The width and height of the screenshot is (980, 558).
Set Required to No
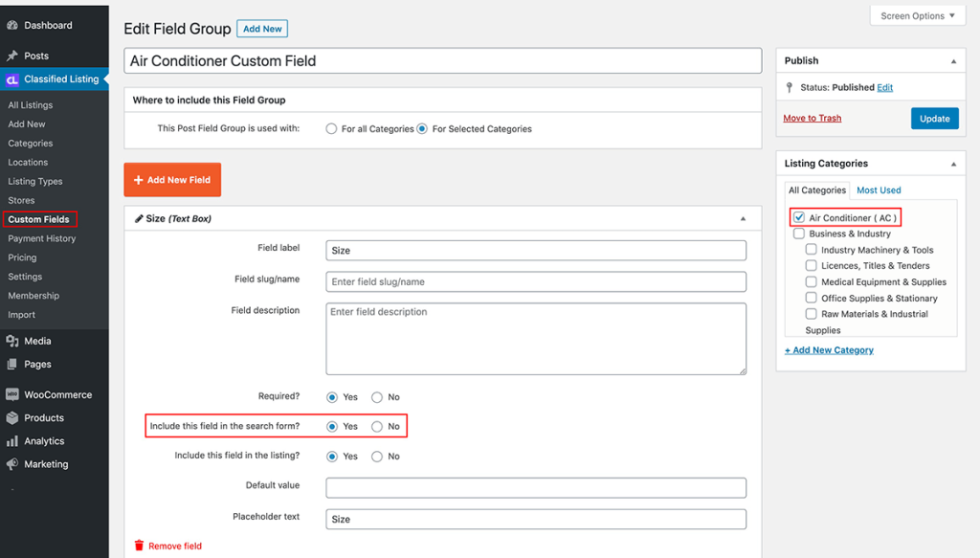pos(377,397)
